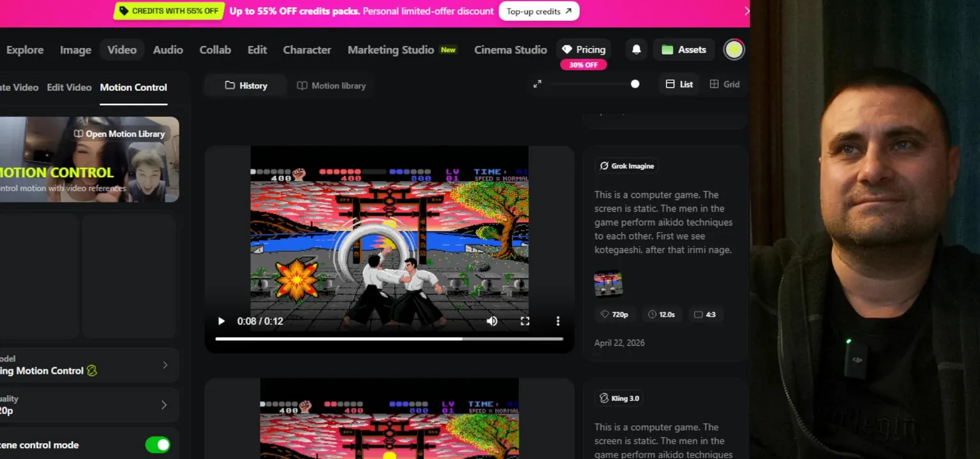Open the Image menu item

(75, 50)
